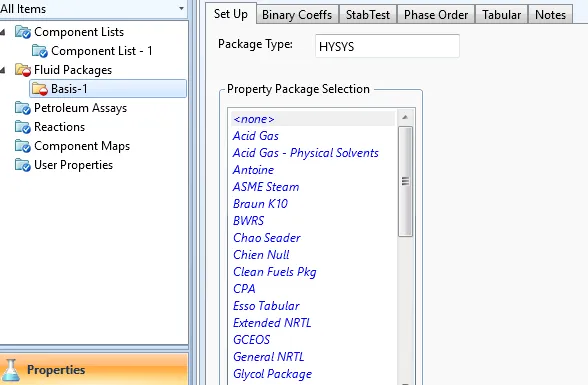Switch to the Tabular tab
Viewport: 588px width, 385px height.
[x=501, y=15]
